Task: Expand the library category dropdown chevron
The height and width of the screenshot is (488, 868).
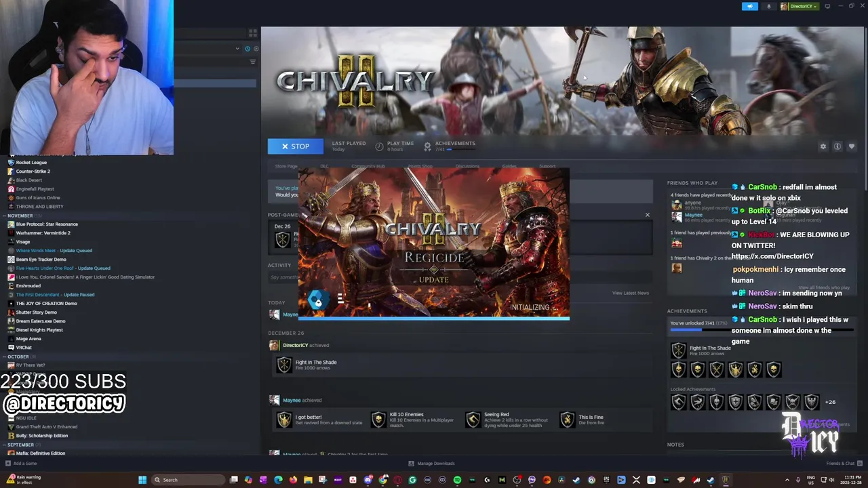Action: tap(237, 49)
